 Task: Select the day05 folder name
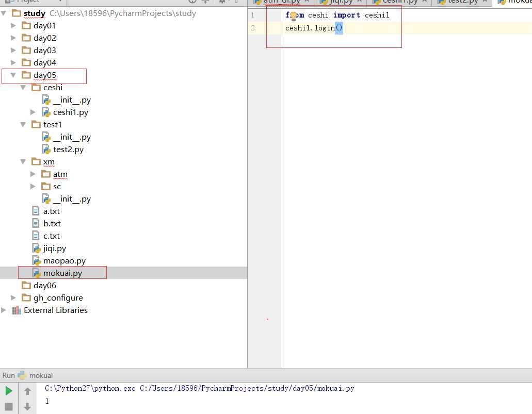pos(45,75)
